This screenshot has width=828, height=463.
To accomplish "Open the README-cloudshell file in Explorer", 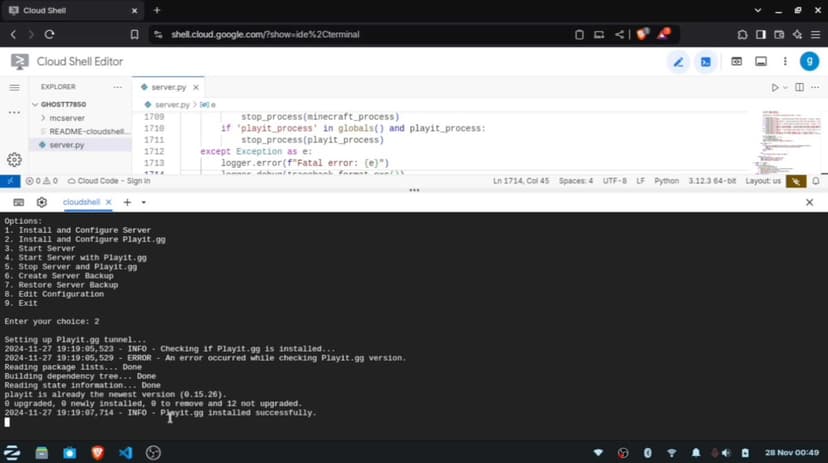I will tap(88, 131).
